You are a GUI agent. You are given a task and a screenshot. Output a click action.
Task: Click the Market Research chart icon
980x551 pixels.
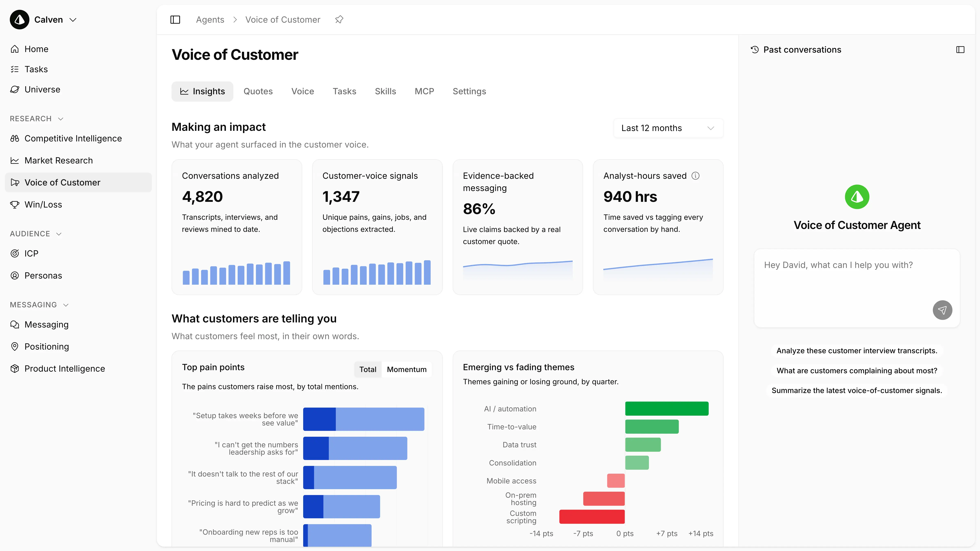pyautogui.click(x=15, y=160)
